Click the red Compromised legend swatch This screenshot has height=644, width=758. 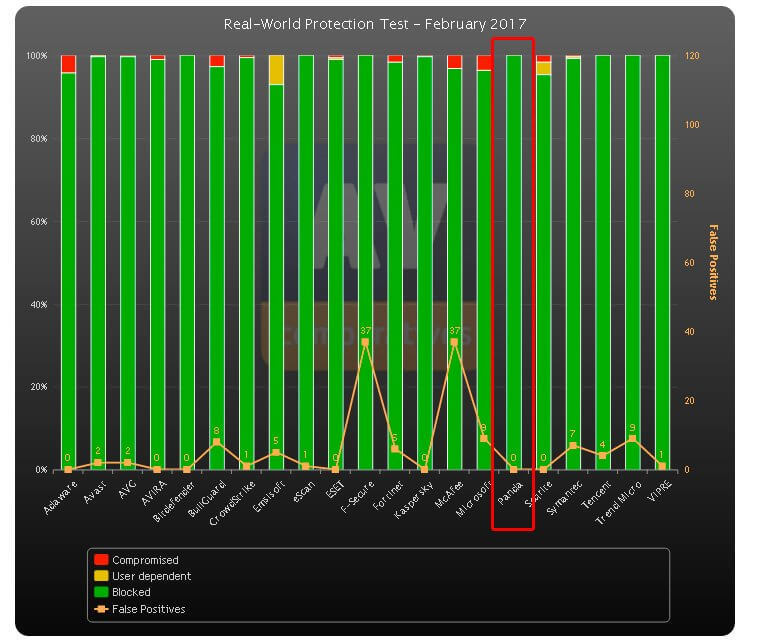point(101,560)
